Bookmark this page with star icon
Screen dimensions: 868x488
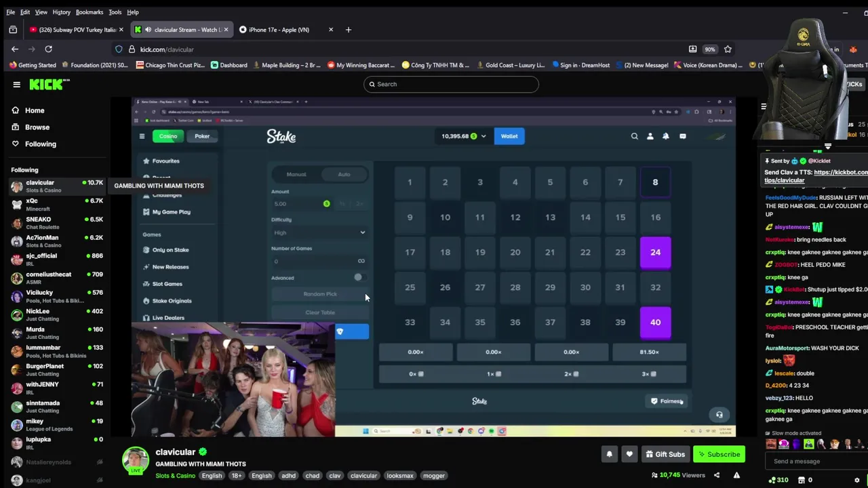728,49
